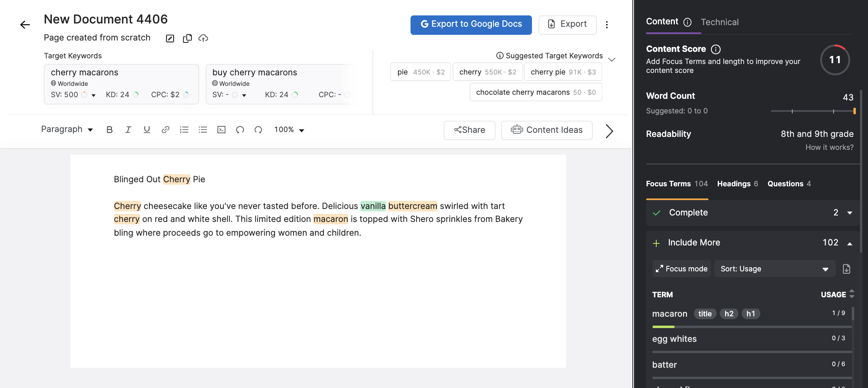Insert a numbered list
868x388 pixels.
tap(184, 130)
